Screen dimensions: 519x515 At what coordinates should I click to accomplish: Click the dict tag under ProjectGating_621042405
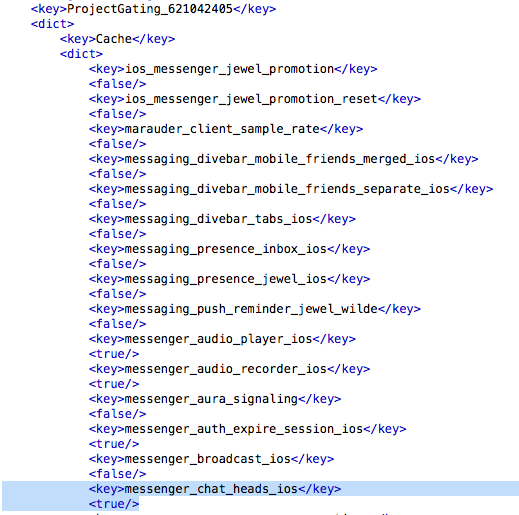[x=52, y=24]
